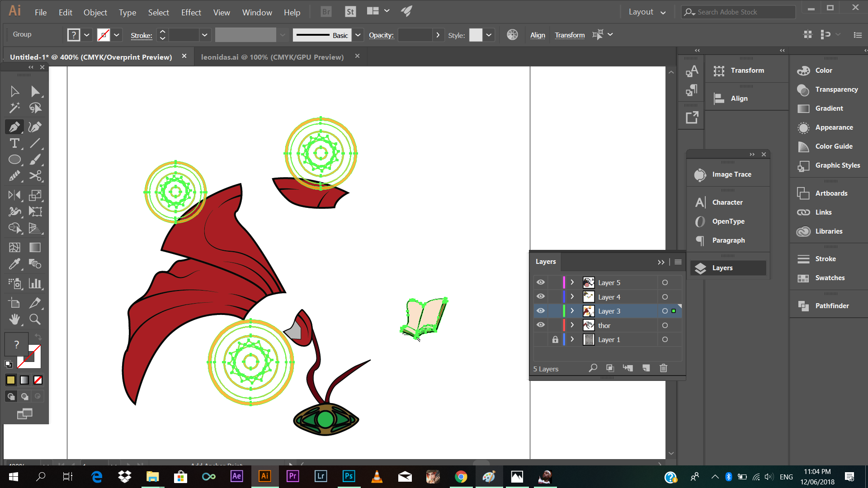Image resolution: width=868 pixels, height=488 pixels.
Task: Choose the Lasso tool
Action: (35, 108)
